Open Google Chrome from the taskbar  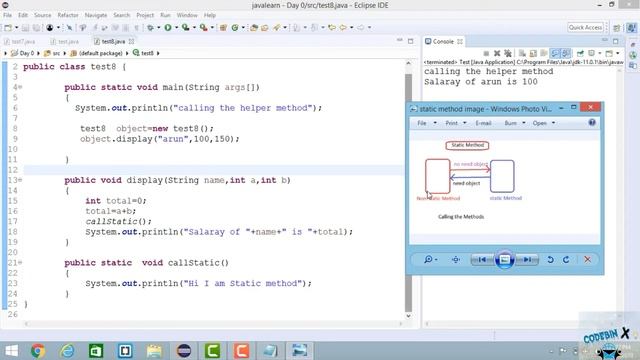[x=38, y=351]
